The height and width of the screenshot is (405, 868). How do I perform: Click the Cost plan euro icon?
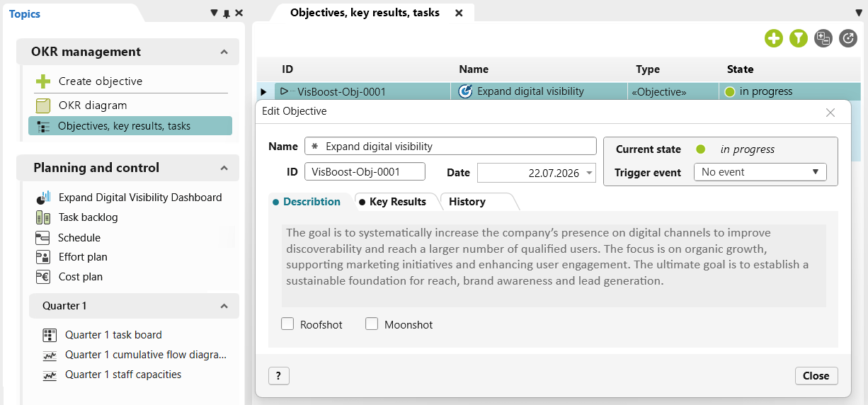(42, 277)
